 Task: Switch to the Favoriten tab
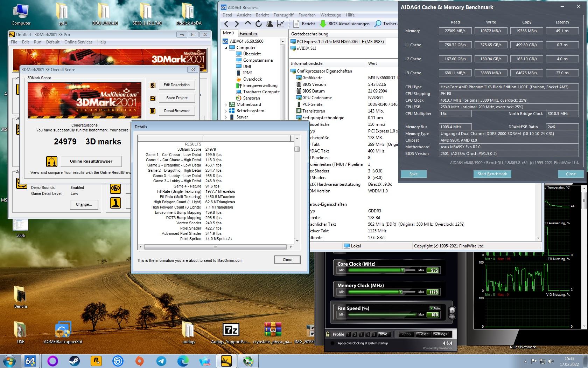[248, 34]
